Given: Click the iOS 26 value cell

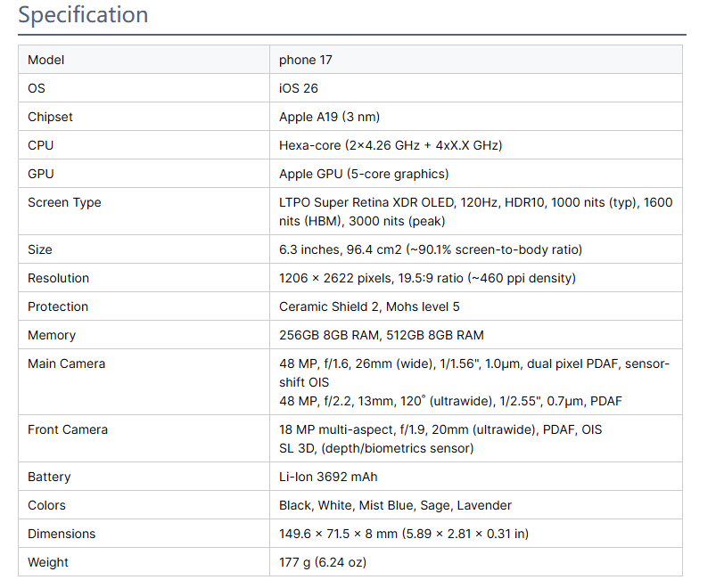Looking at the screenshot, I should point(299,88).
